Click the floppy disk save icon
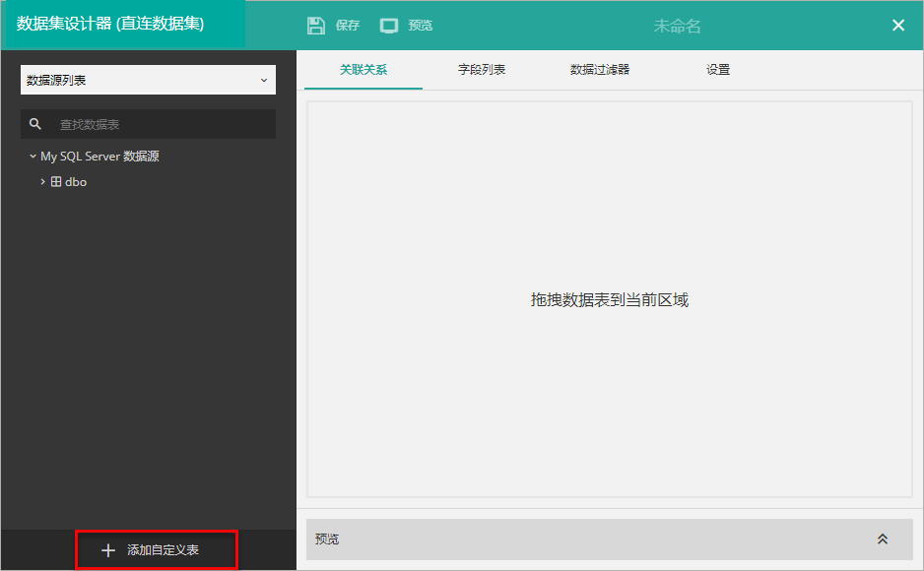 (x=316, y=26)
